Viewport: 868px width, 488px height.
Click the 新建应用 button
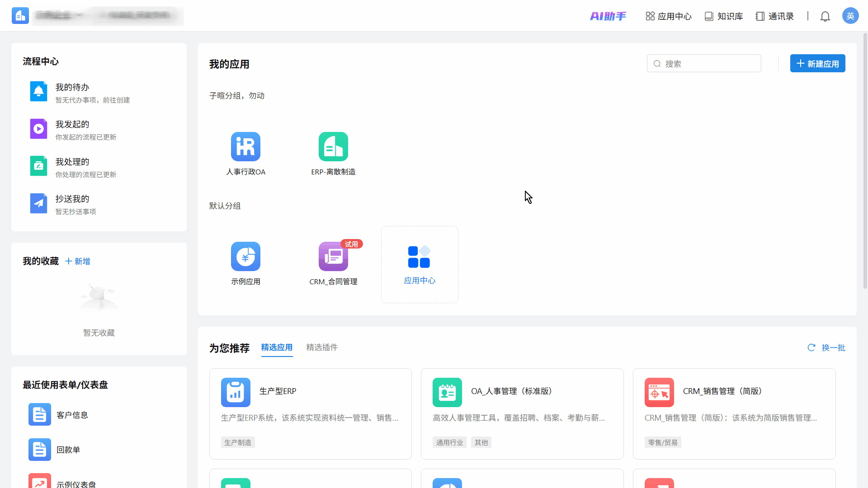817,64
